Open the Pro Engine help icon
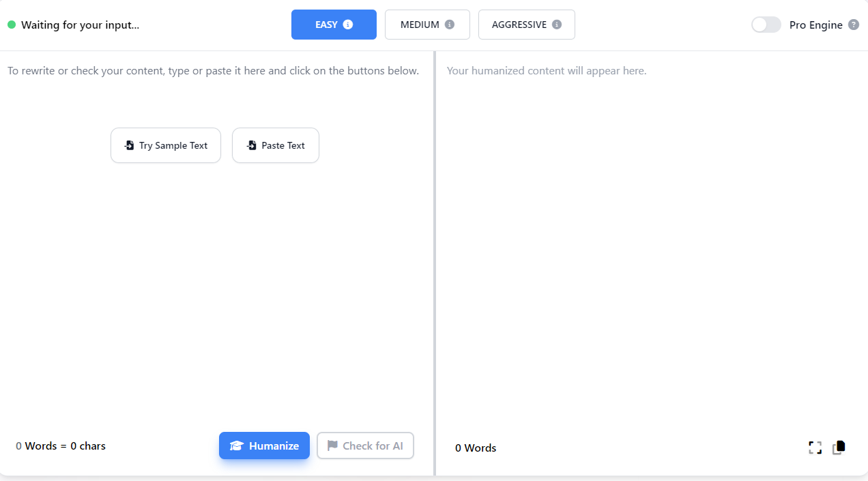 pos(854,25)
